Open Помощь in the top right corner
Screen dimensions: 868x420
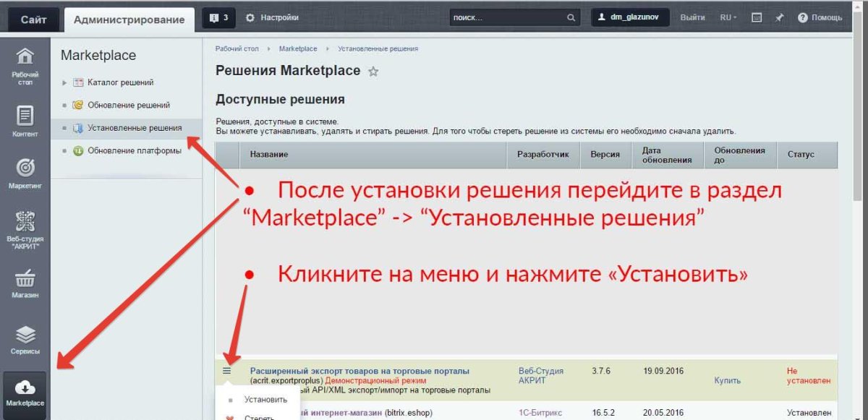[x=821, y=16]
